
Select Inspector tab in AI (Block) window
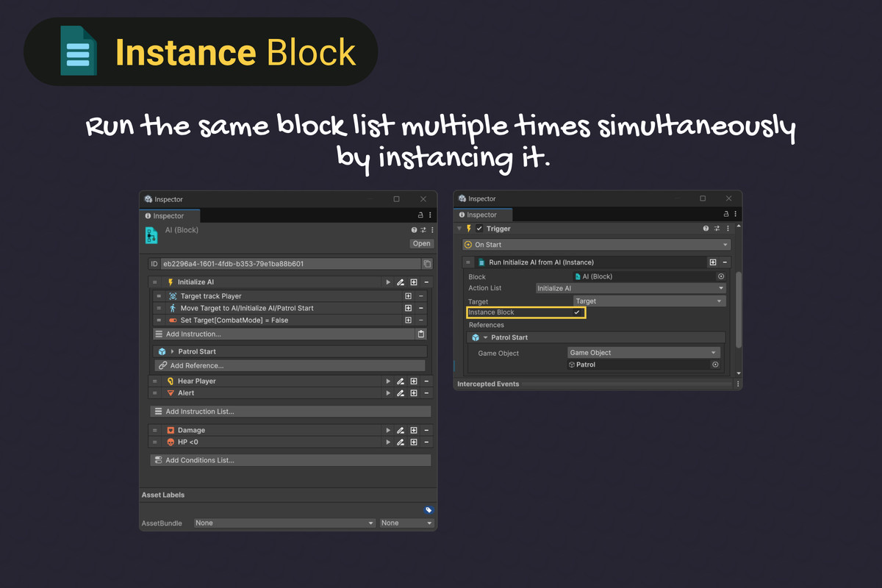169,216
